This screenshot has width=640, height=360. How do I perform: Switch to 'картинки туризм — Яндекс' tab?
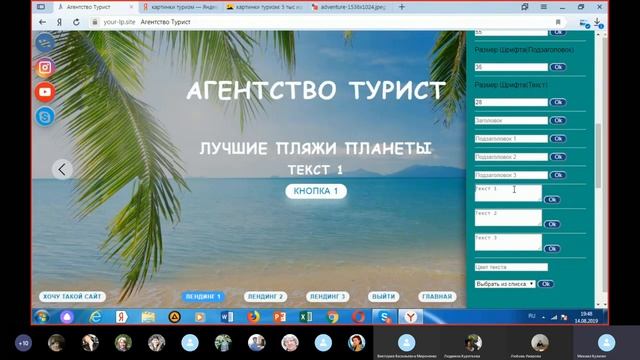[180, 7]
